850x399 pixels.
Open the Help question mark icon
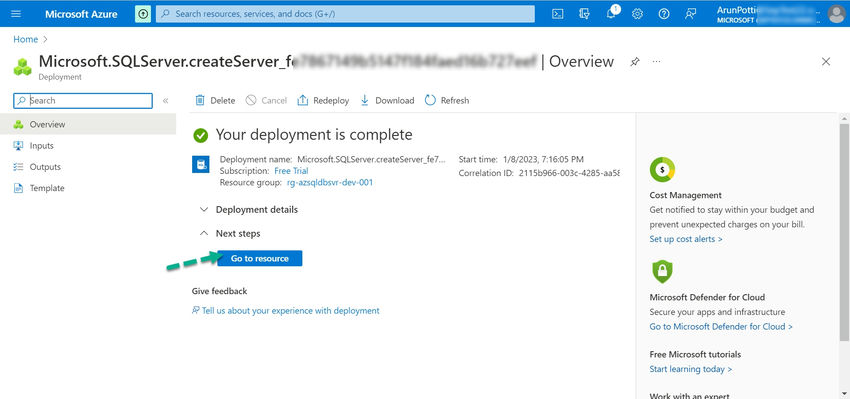(x=664, y=14)
